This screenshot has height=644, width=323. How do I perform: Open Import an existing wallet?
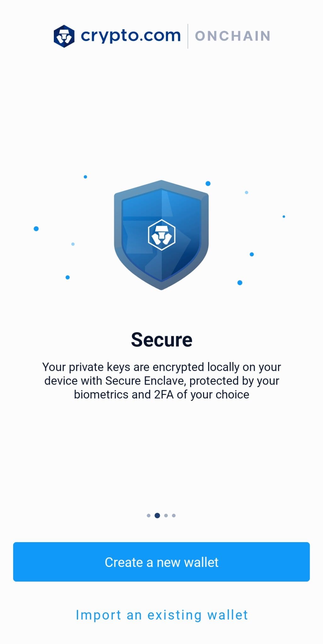tap(161, 615)
